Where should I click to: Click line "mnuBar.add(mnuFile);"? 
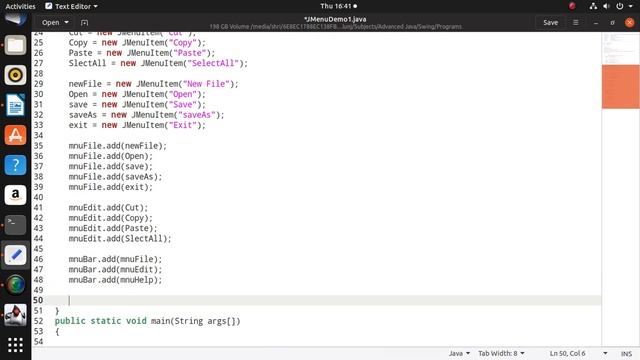click(x=115, y=259)
